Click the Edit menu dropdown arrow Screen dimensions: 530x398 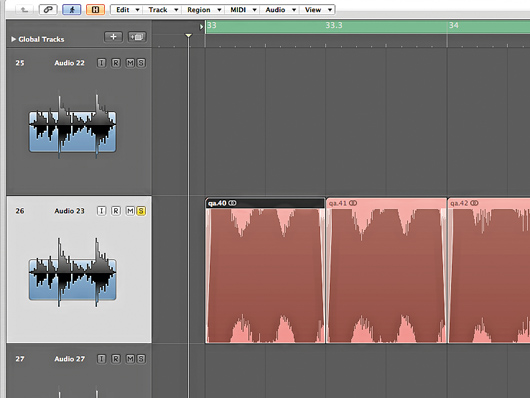tap(137, 10)
